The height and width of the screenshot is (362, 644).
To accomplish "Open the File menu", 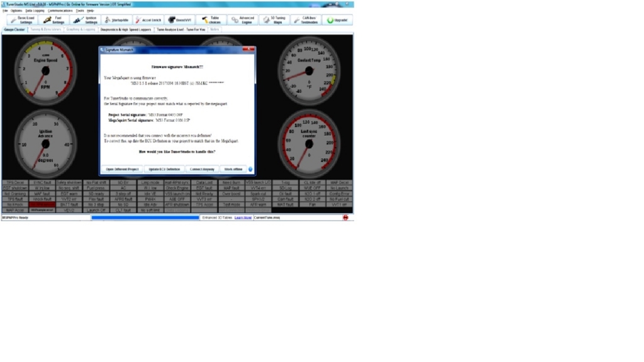I will pos(5,11).
